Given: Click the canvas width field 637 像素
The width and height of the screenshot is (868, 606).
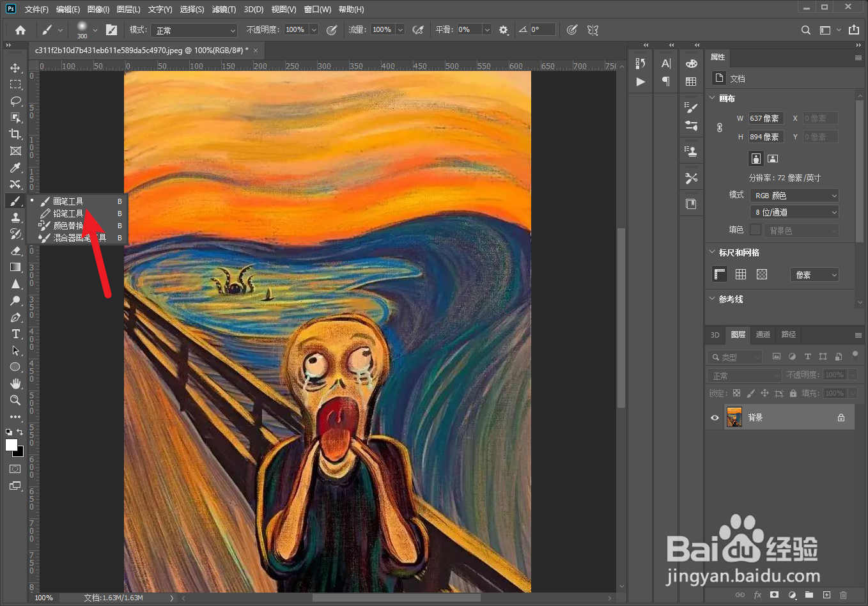Looking at the screenshot, I should click(x=766, y=118).
